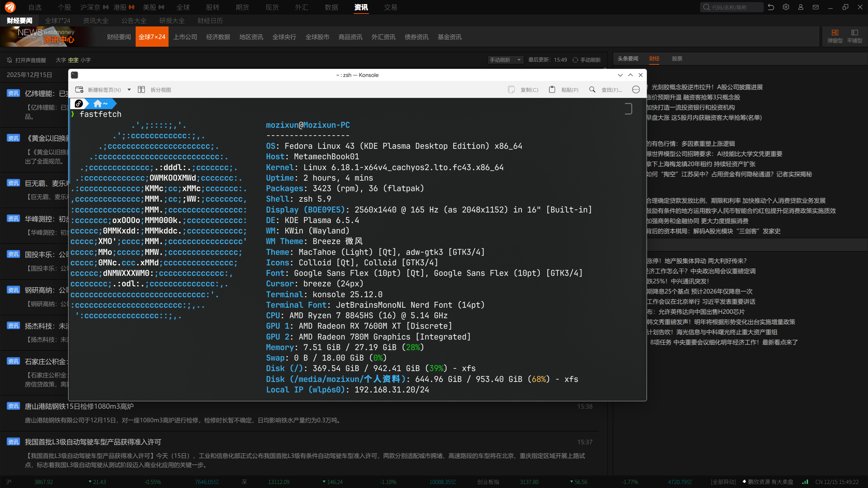This screenshot has height=488, width=868.
Task: Click 拆分视图 button in Konsole toolbar
Action: [155, 90]
